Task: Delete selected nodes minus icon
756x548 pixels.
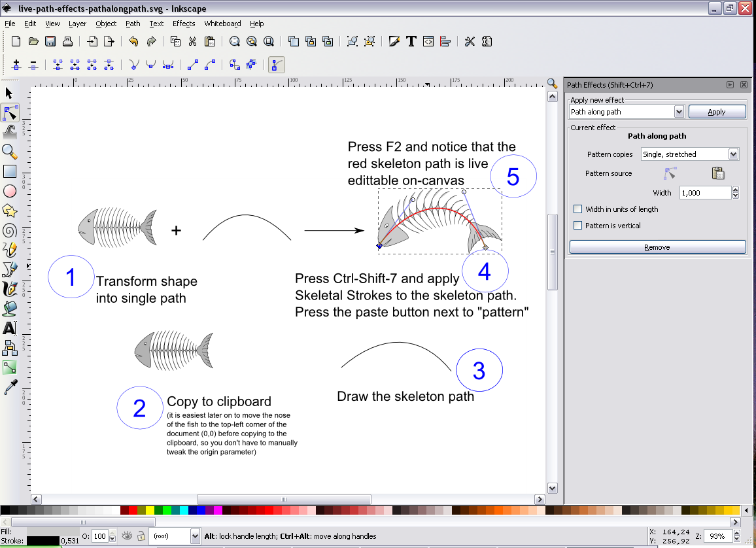Action: pyautogui.click(x=33, y=65)
